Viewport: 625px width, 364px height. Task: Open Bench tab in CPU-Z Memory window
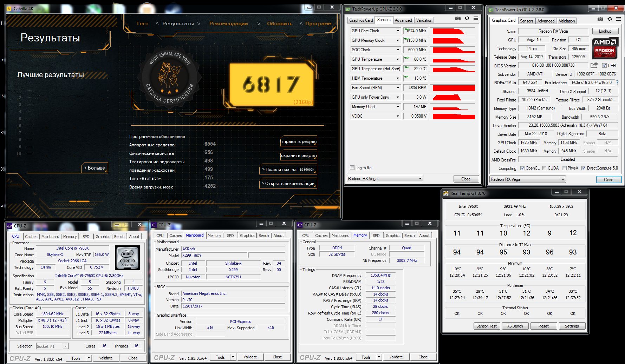(x=410, y=236)
